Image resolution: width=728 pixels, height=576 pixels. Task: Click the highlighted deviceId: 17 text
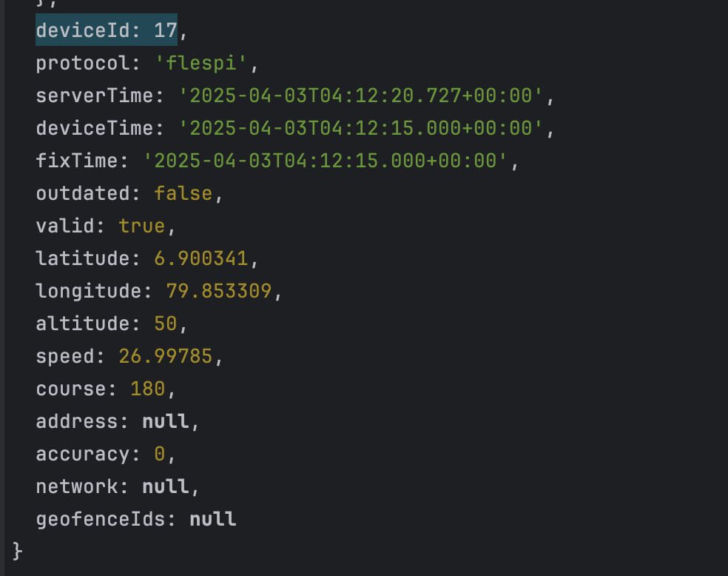(x=107, y=30)
